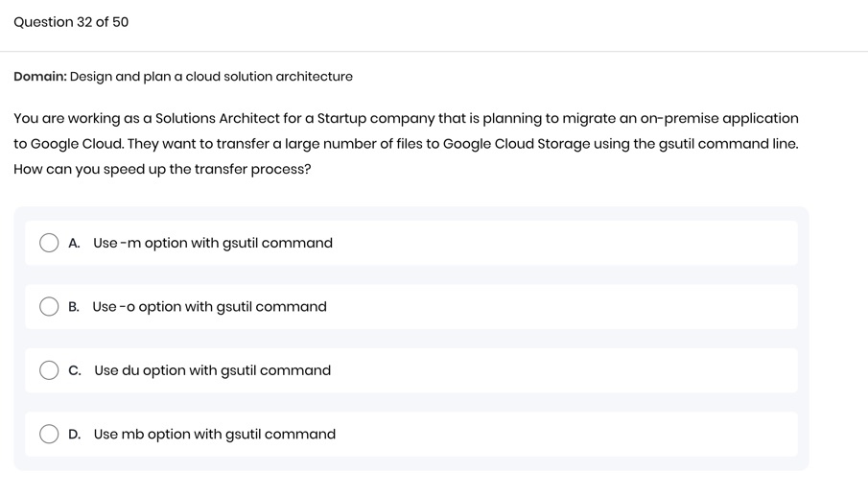Viewport: 868px width, 497px height.
Task: Click the 'A.' letter label
Action: [75, 244]
